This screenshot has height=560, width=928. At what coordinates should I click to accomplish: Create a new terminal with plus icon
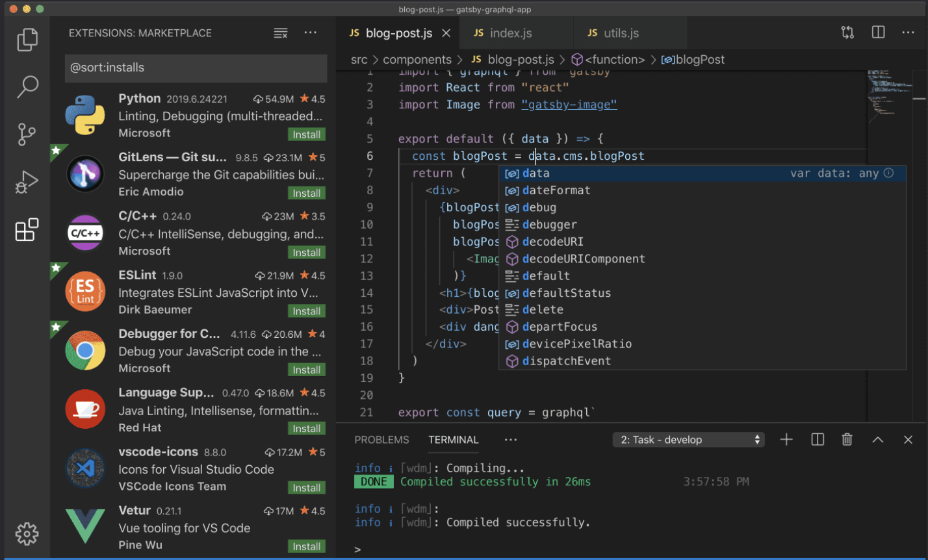point(786,440)
